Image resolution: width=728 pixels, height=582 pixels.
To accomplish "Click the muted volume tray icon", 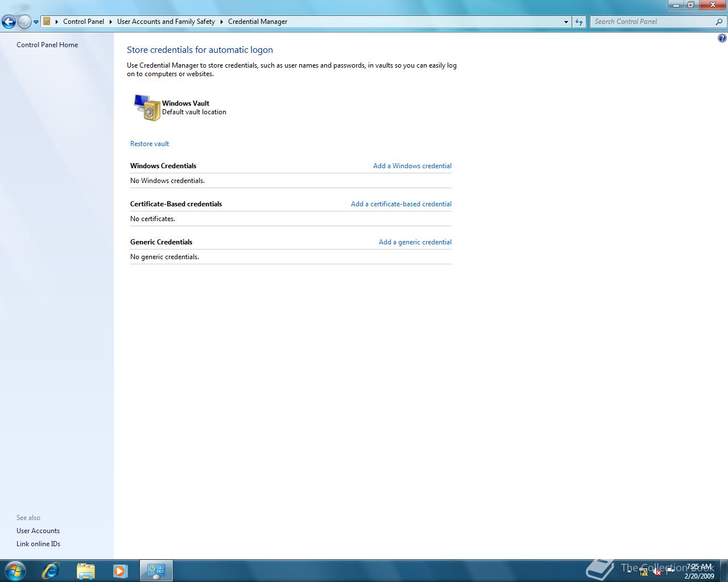I will point(657,572).
